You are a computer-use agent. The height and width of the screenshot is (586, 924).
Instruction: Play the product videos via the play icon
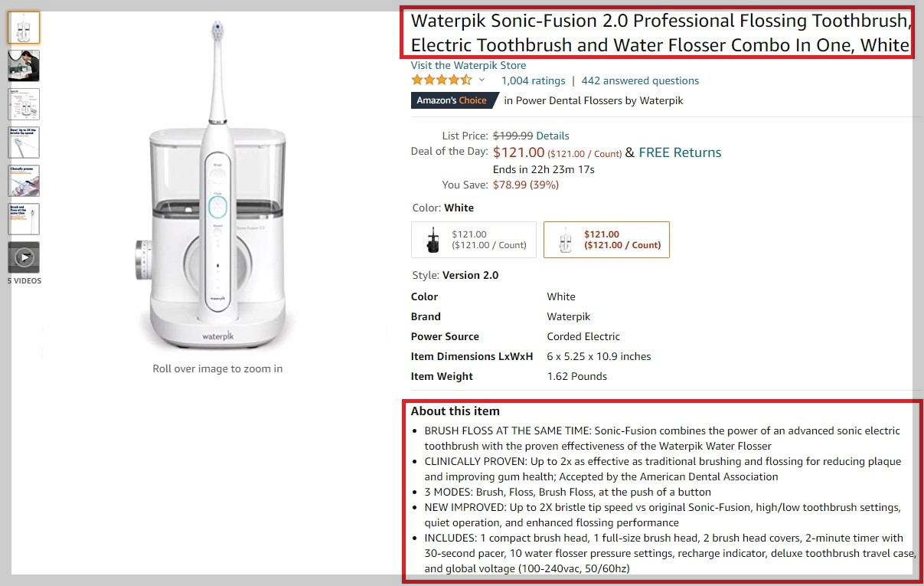tap(24, 257)
